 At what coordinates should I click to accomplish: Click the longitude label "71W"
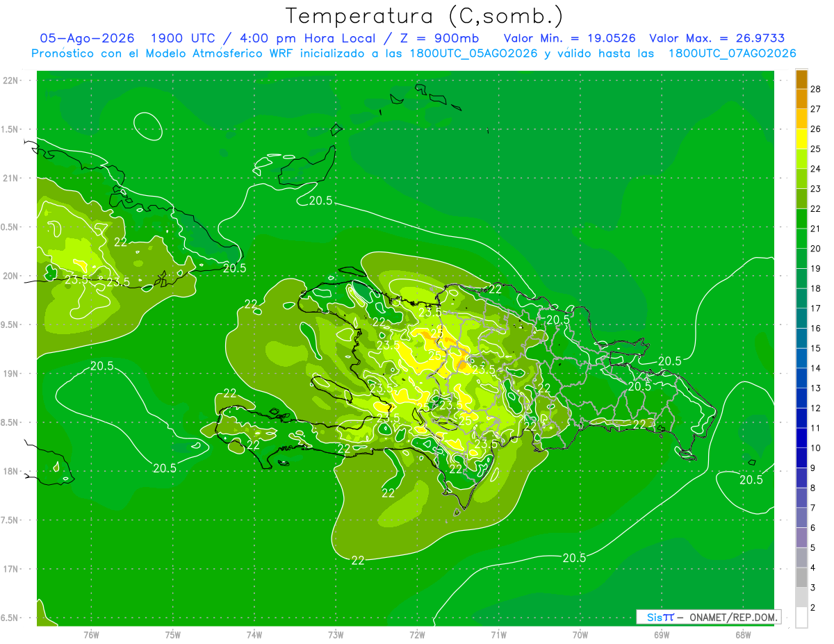click(498, 634)
